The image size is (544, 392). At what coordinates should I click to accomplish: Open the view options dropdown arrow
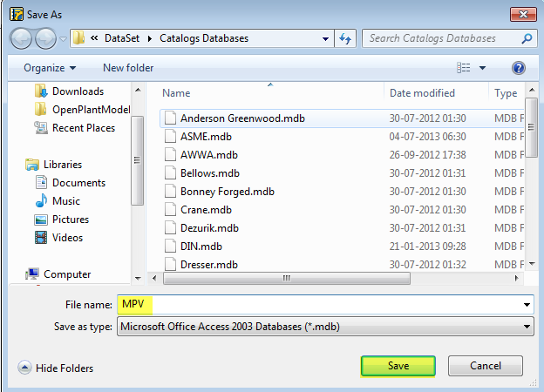pos(482,68)
